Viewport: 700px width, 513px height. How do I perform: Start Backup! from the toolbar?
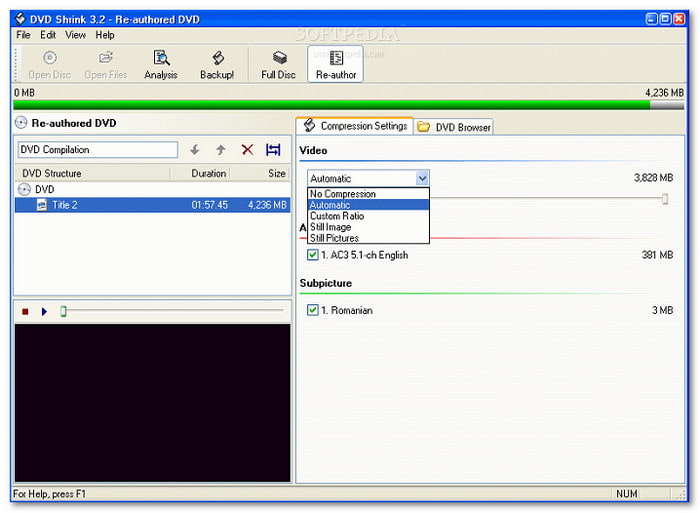(217, 64)
